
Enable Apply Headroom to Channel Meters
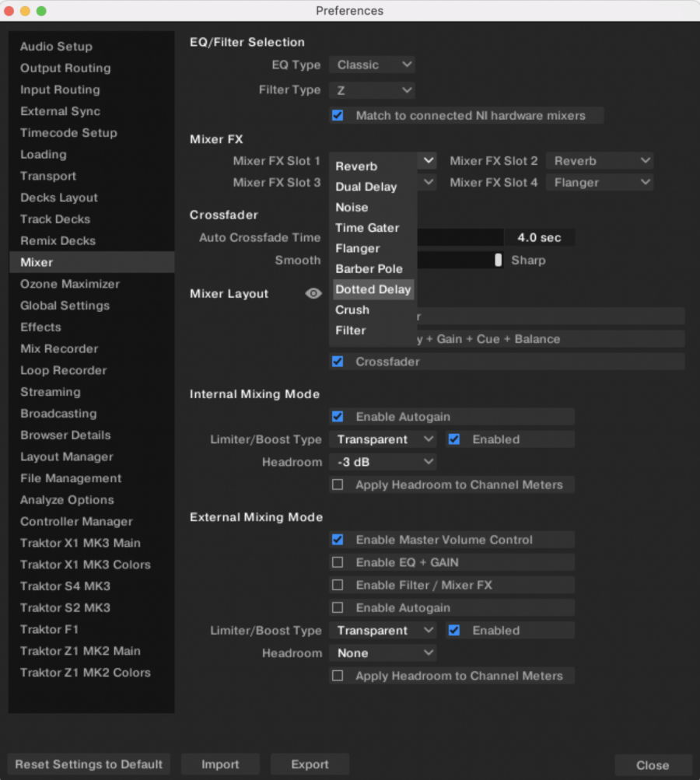click(338, 484)
